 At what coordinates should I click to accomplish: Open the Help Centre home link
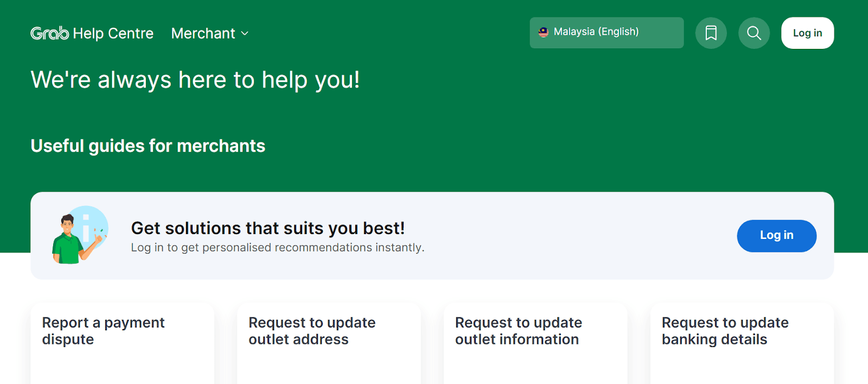pos(113,33)
